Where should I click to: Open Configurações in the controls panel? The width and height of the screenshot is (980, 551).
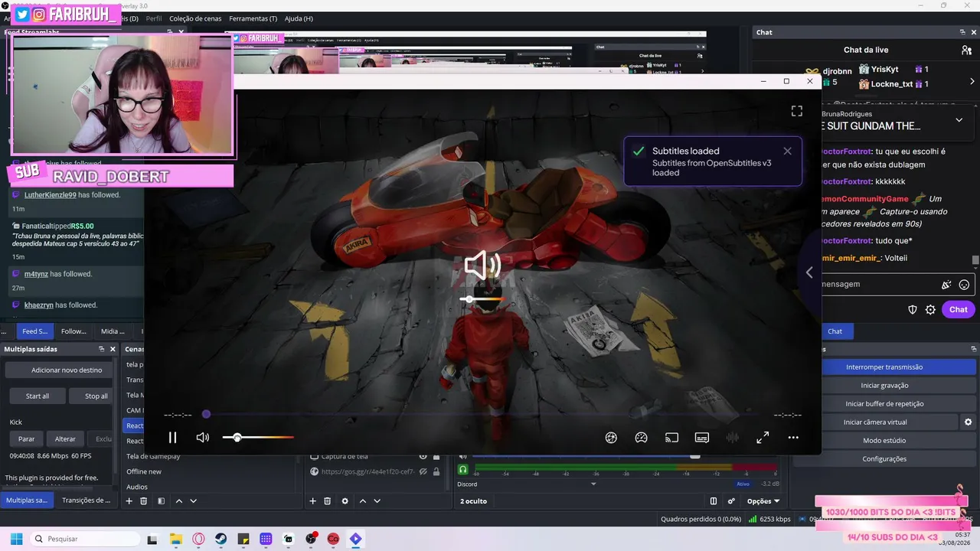[x=884, y=459]
